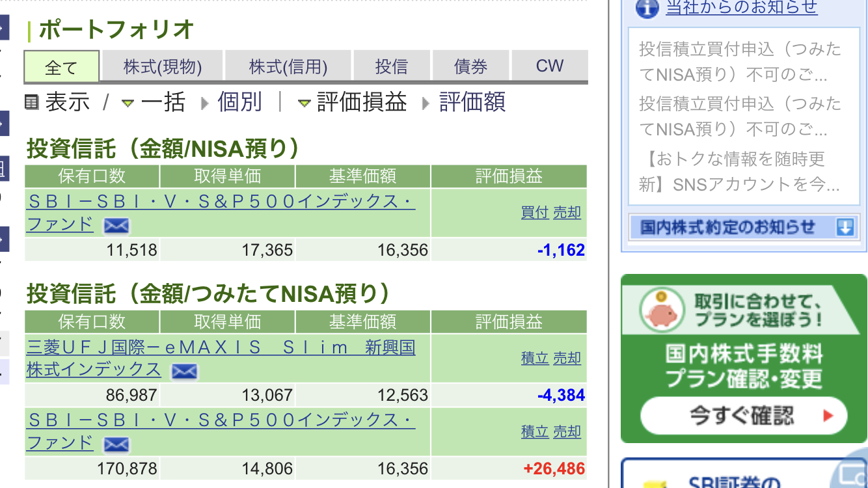The image size is (868, 488).
Task: Open the mail icon beside the NISA S&P500 fund
Action: [x=116, y=226]
